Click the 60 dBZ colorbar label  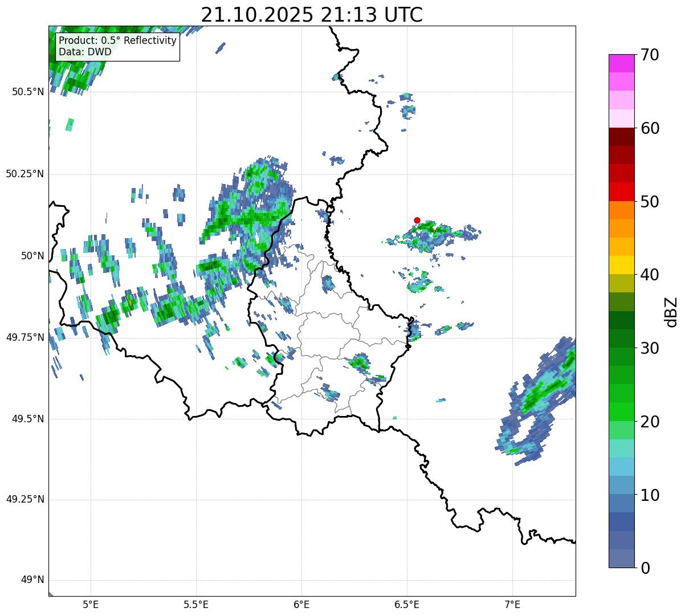[x=650, y=128]
